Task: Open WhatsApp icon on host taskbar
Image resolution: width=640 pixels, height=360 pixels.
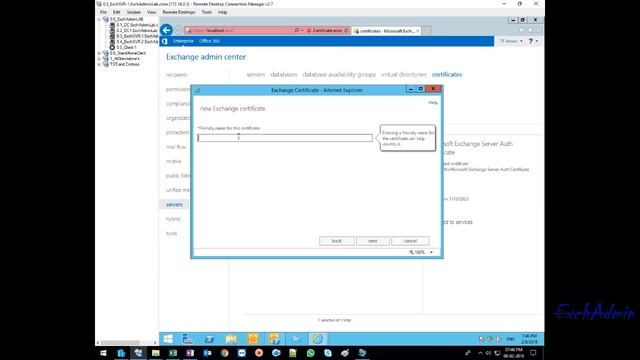Action: tap(311, 353)
